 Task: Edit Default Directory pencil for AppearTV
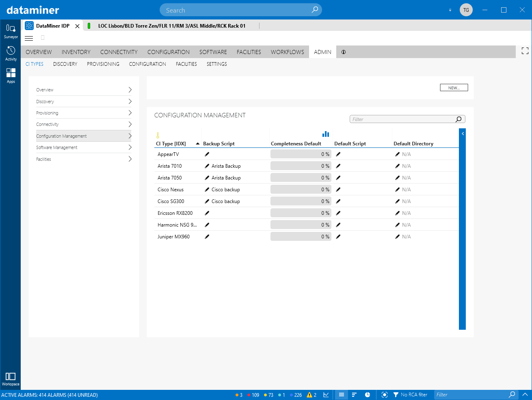coord(398,154)
